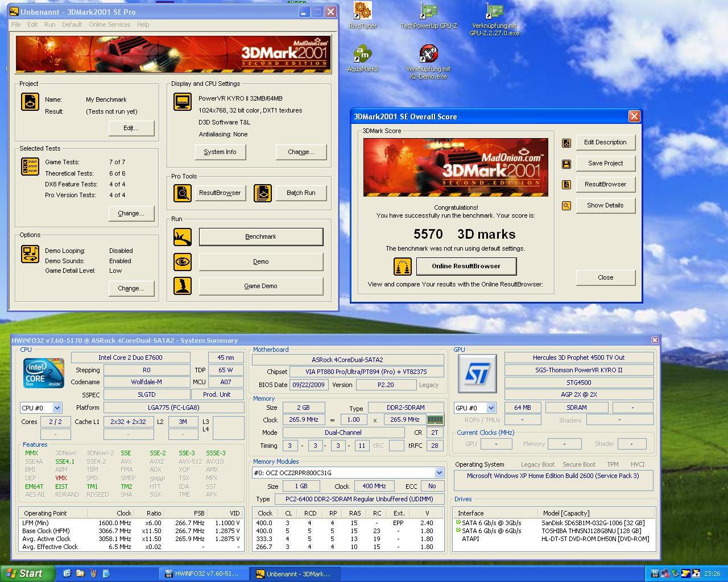Click the Edit Description button
The height and width of the screenshot is (582, 728).
coord(606,142)
